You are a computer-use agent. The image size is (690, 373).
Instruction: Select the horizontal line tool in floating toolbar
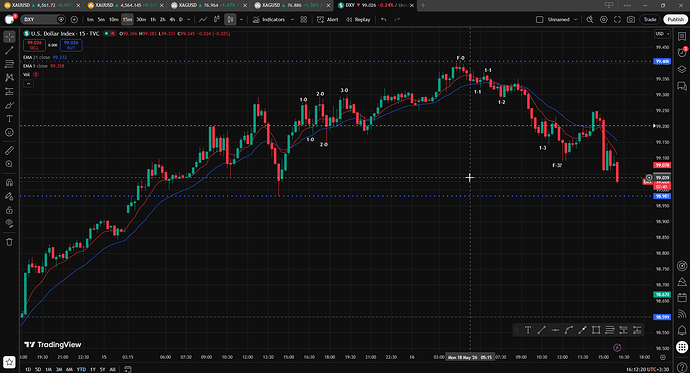(x=555, y=330)
